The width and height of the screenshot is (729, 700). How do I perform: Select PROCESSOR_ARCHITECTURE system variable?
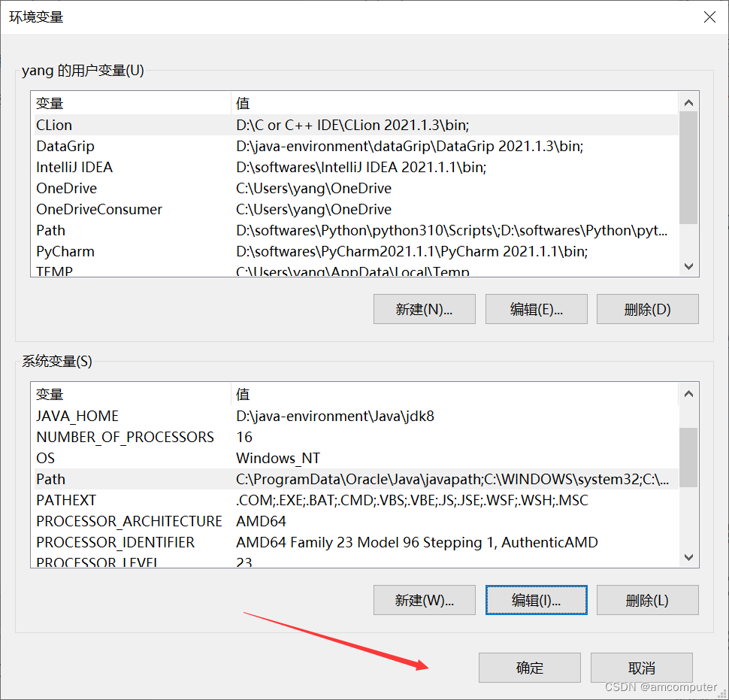pos(356,521)
